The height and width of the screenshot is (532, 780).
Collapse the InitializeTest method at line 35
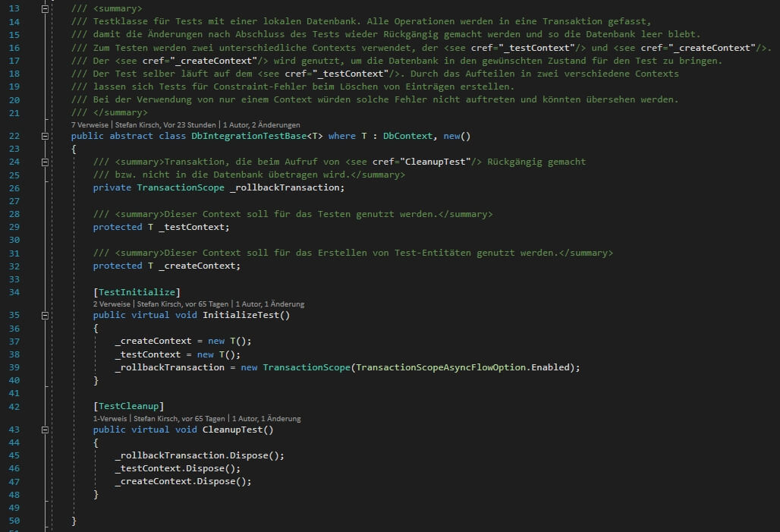pyautogui.click(x=45, y=315)
